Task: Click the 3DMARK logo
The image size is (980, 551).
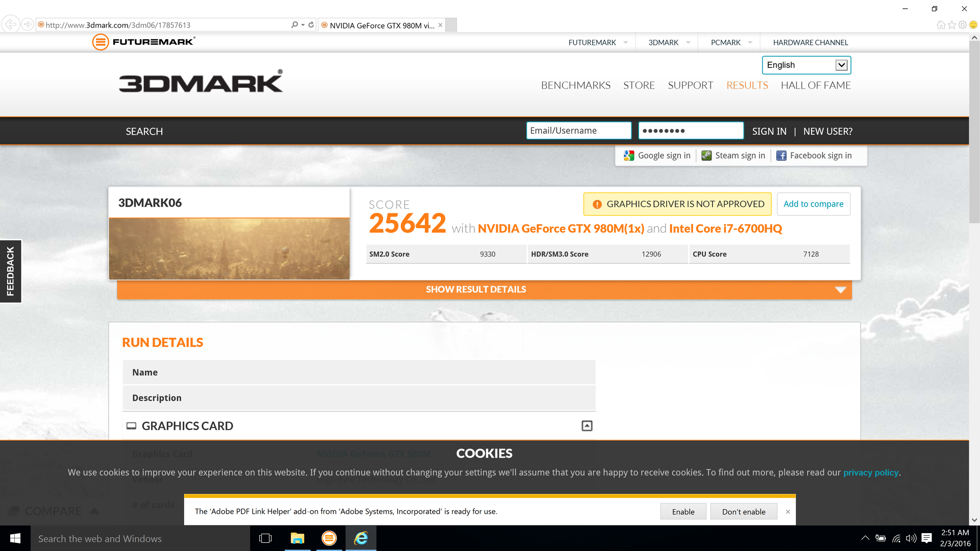Action: click(201, 82)
